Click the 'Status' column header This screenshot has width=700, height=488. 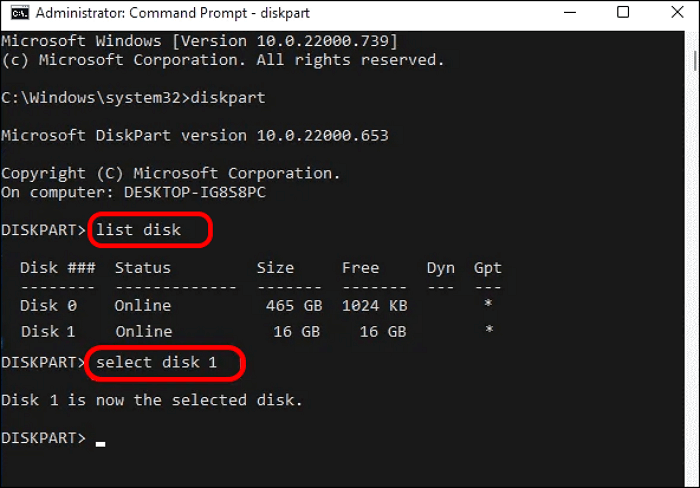click(142, 268)
